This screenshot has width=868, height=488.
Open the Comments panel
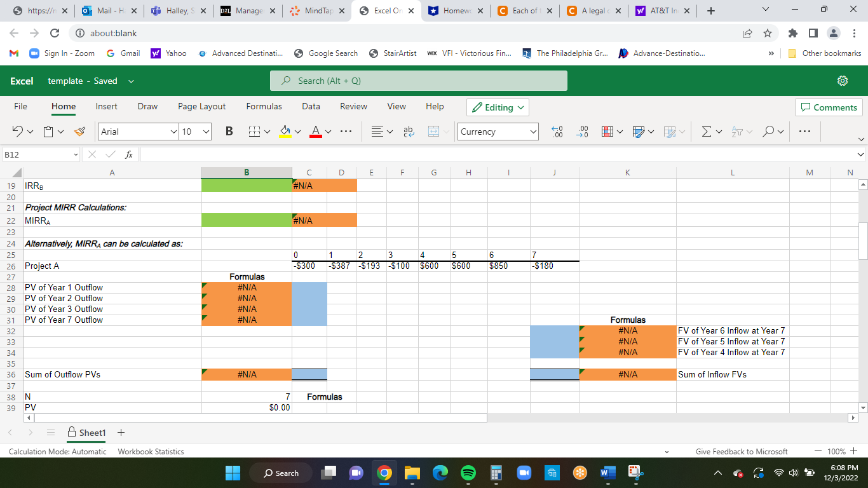tap(829, 107)
